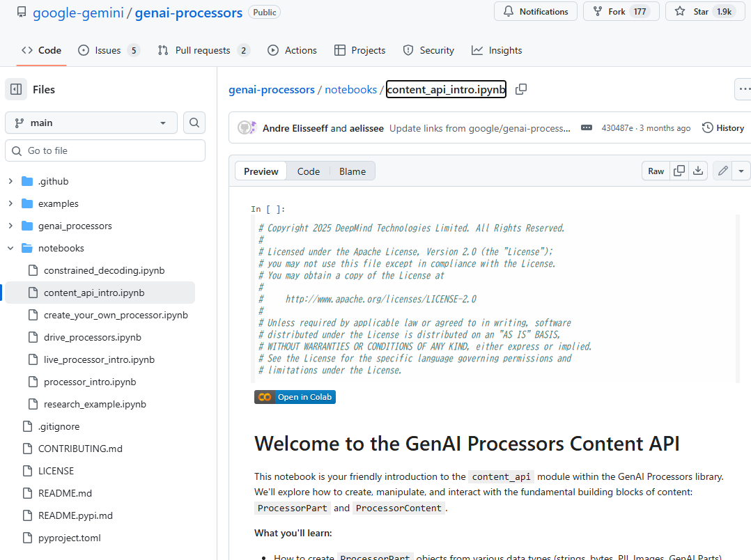Switch to the Code tab

42,50
